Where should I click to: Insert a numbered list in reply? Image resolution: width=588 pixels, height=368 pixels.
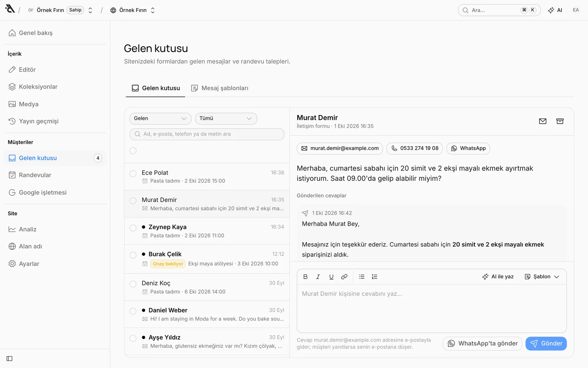374,277
